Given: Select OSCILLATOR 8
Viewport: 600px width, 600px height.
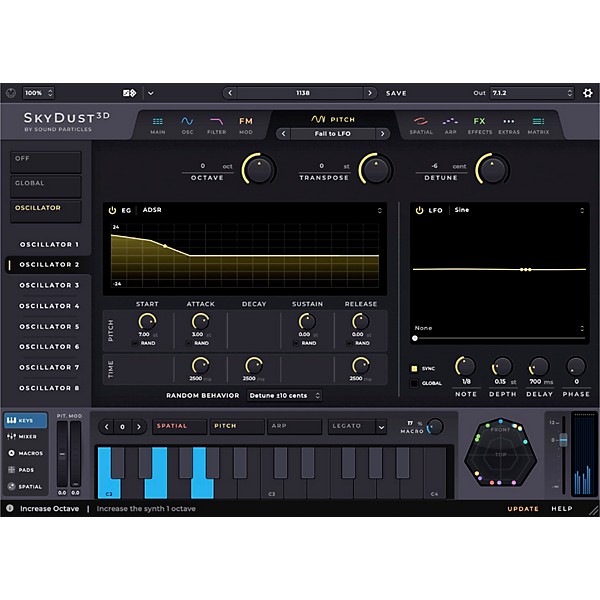Looking at the screenshot, I should (49, 388).
